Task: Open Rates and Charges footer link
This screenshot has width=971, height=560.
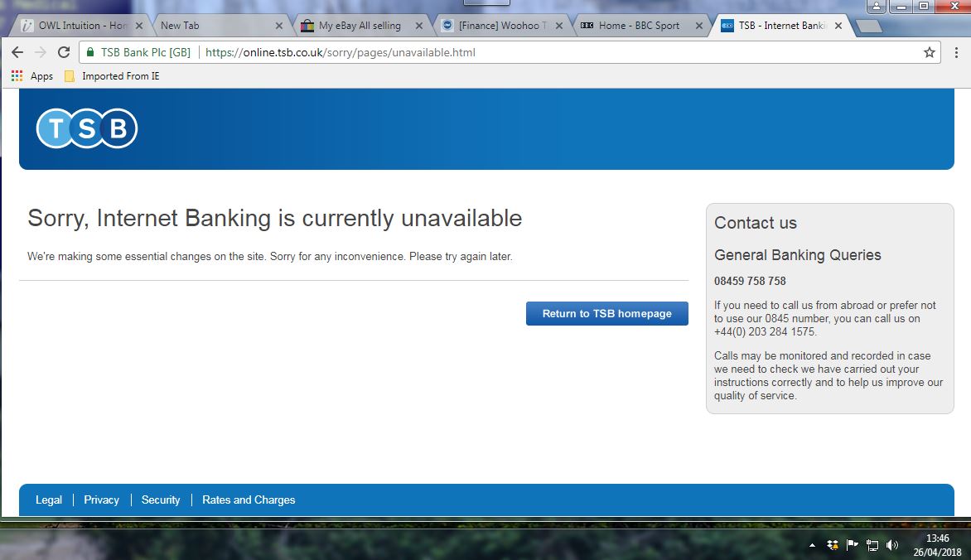Action: pos(249,500)
